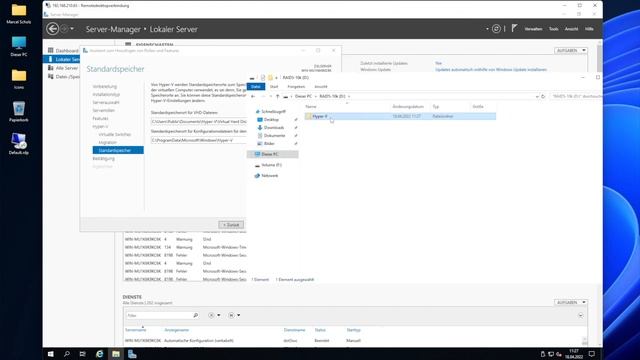
Task: Open the Start tab in Explorer ribbon
Action: coord(274,87)
